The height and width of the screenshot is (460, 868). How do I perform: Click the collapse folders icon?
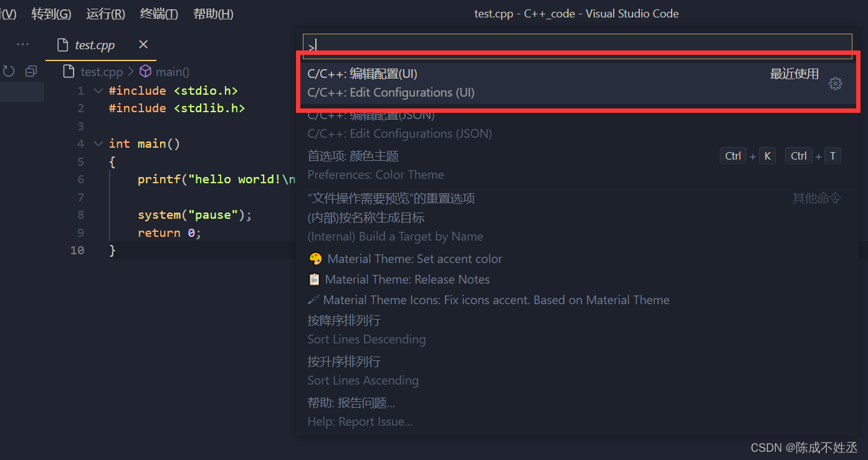(31, 72)
